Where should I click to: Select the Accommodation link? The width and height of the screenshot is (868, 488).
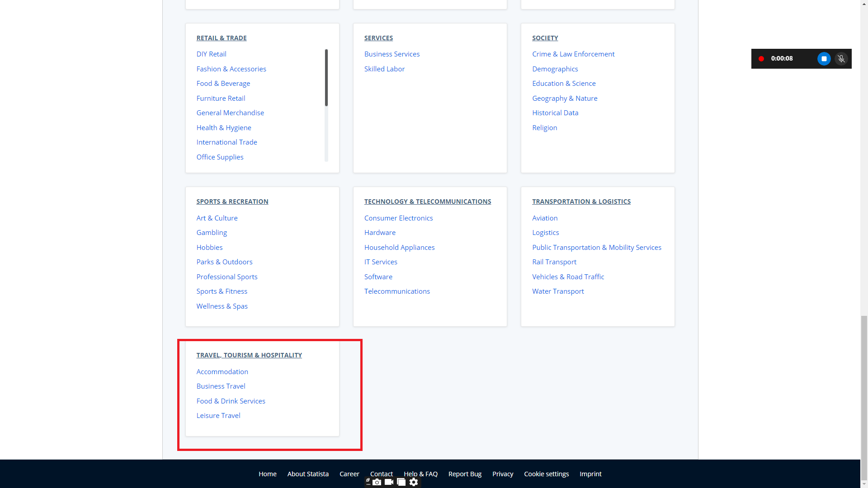[x=222, y=371]
